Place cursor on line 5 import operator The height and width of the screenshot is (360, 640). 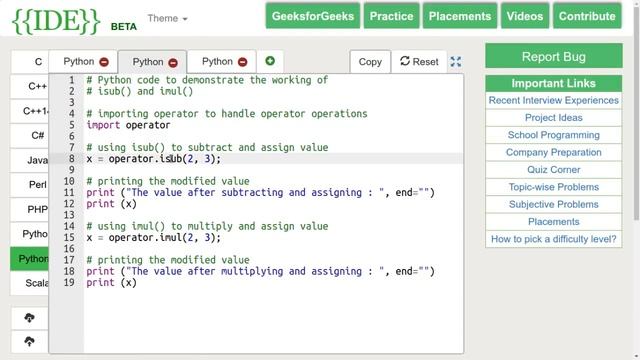(x=128, y=125)
